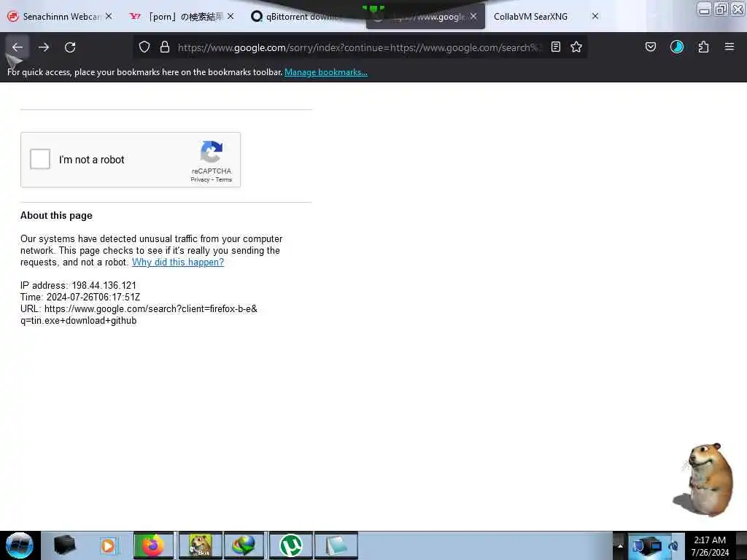Switch to the porn search results tab

click(179, 17)
